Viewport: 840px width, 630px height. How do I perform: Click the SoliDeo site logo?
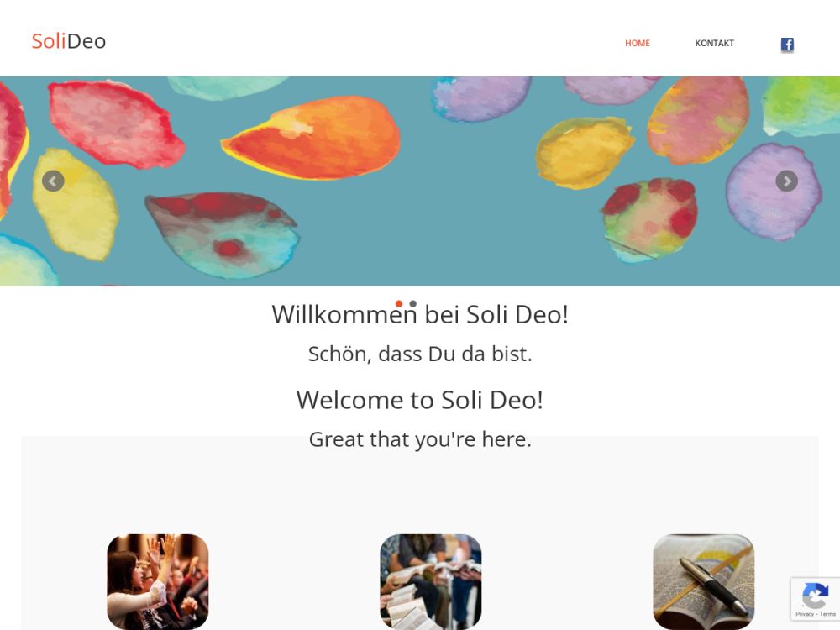coord(69,41)
